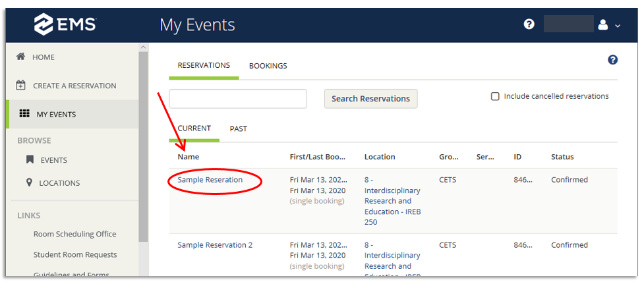Expand the user account dropdown chevron
This screenshot has height=284, width=644.
[618, 26]
